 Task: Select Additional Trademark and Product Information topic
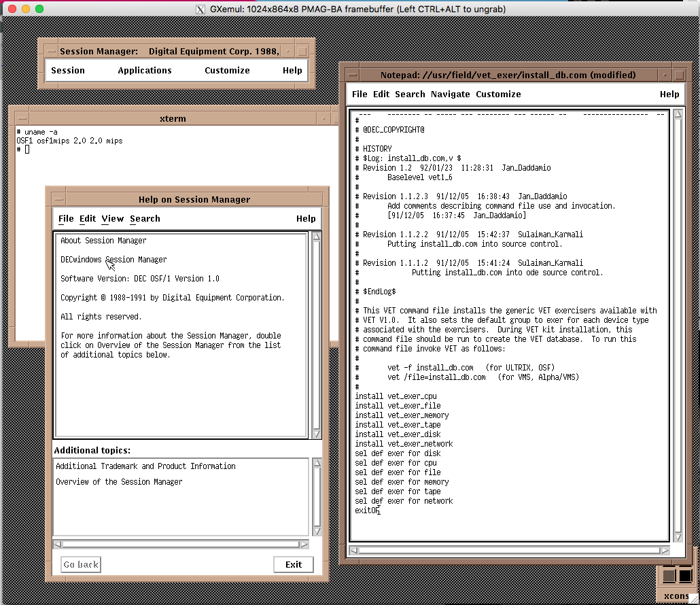[x=145, y=466]
